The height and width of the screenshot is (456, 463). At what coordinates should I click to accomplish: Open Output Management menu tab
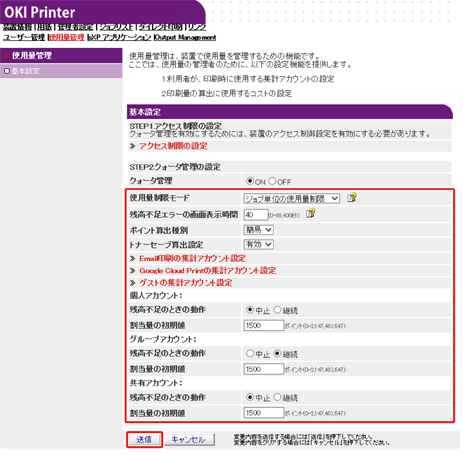pos(185,37)
